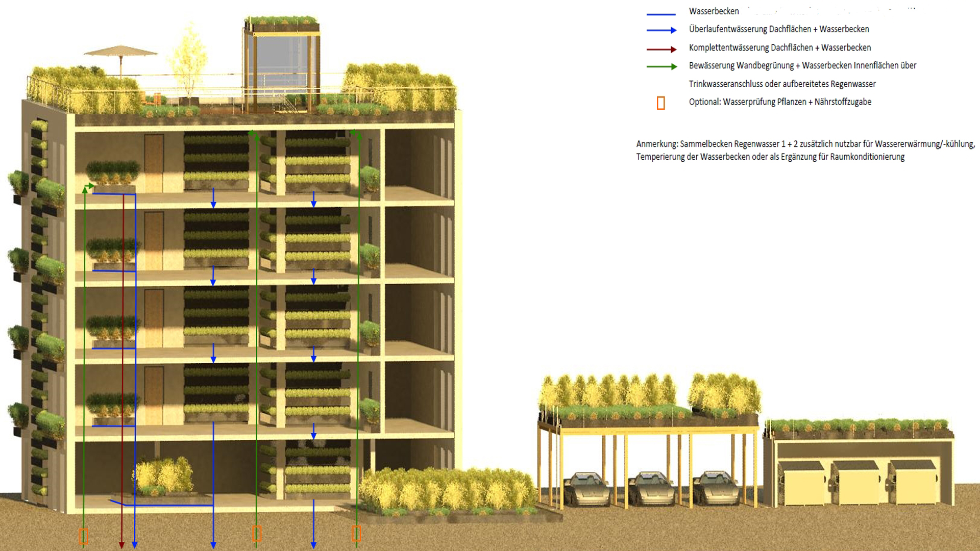The image size is (980, 551).
Task: Click the dark red arrow legend symbol
Action: point(661,49)
